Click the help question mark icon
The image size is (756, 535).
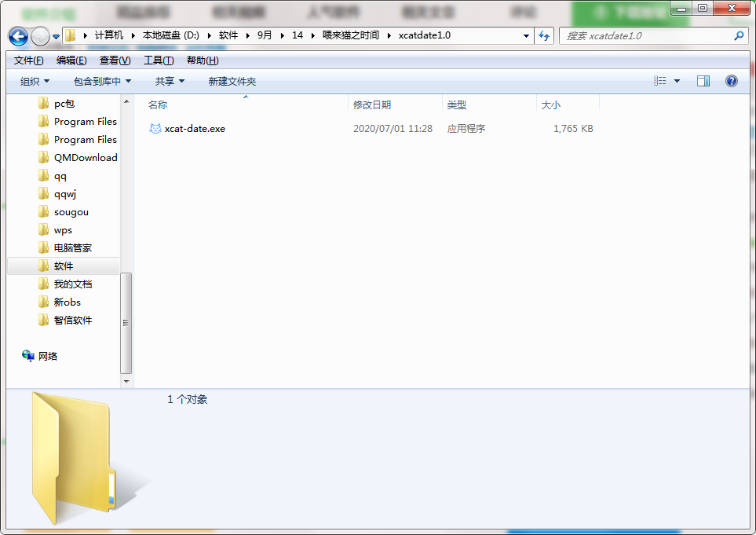(x=732, y=81)
